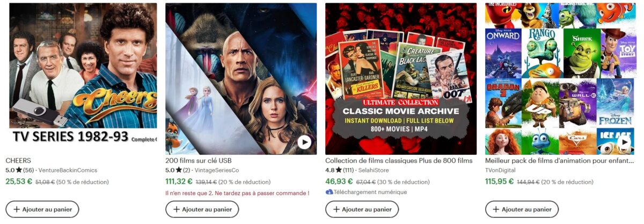Add animation films pack to cart
Screen dimensions: 644x224
coord(522,209)
